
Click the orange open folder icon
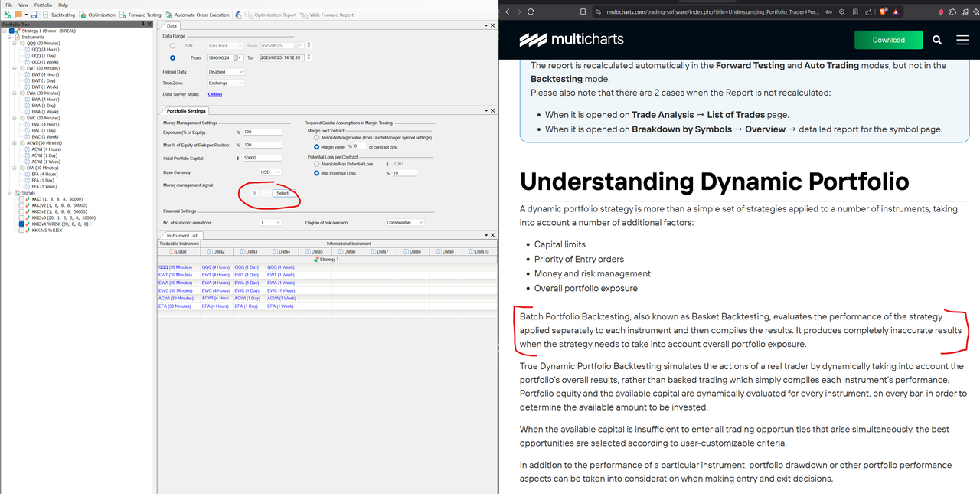[18, 15]
